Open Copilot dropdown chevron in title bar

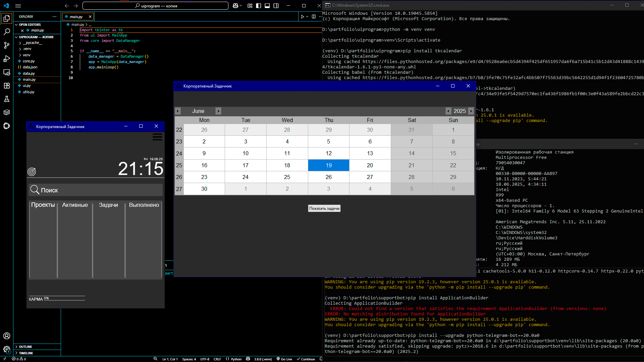tap(240, 6)
